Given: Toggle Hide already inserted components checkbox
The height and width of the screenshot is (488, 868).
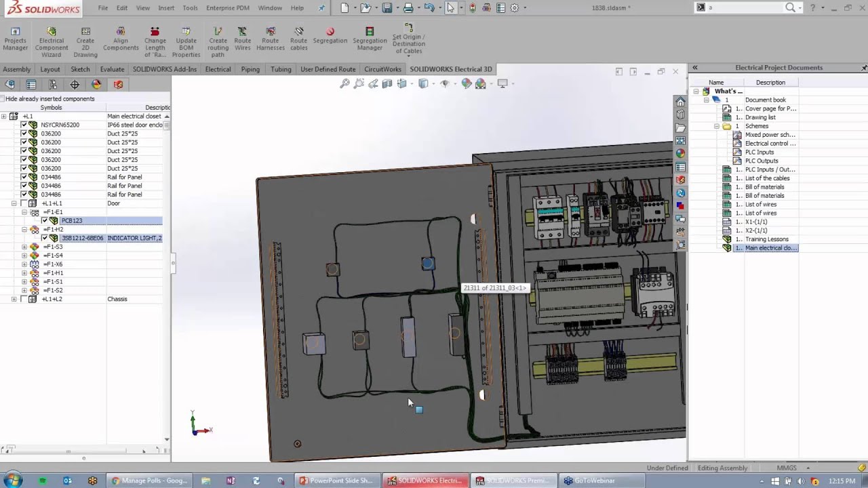Looking at the screenshot, I should [3, 99].
